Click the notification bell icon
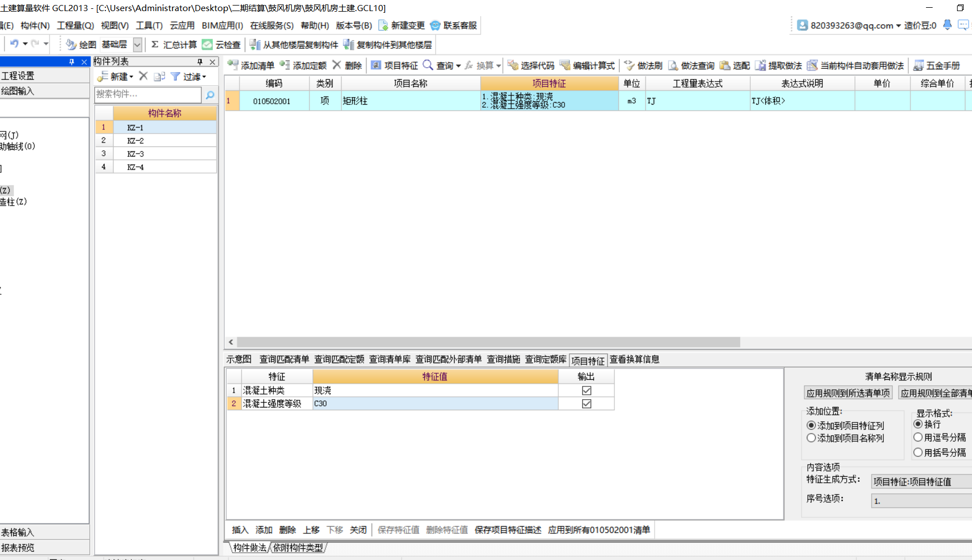 click(x=948, y=25)
